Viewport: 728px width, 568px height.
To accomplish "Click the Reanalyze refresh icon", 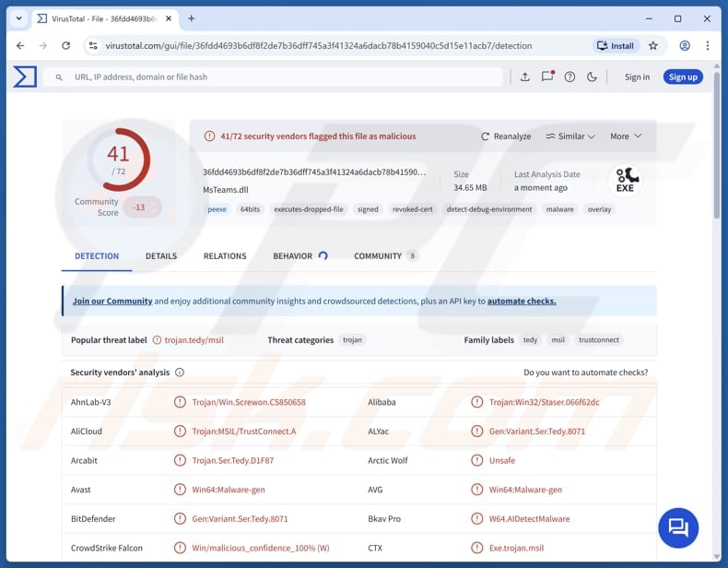I will coord(485,136).
